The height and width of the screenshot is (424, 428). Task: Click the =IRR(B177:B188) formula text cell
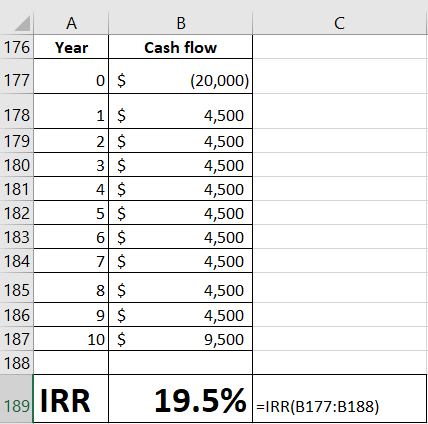pos(339,399)
